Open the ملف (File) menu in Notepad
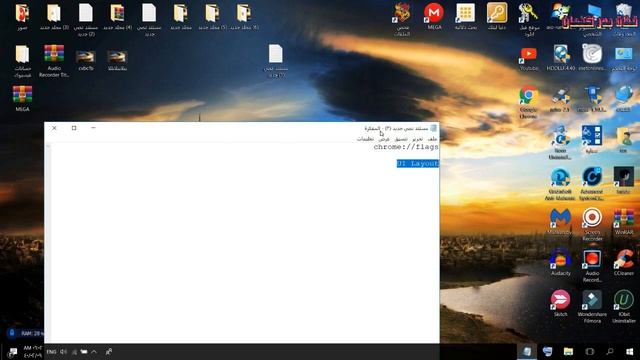The width and height of the screenshot is (640, 360). tap(433, 139)
